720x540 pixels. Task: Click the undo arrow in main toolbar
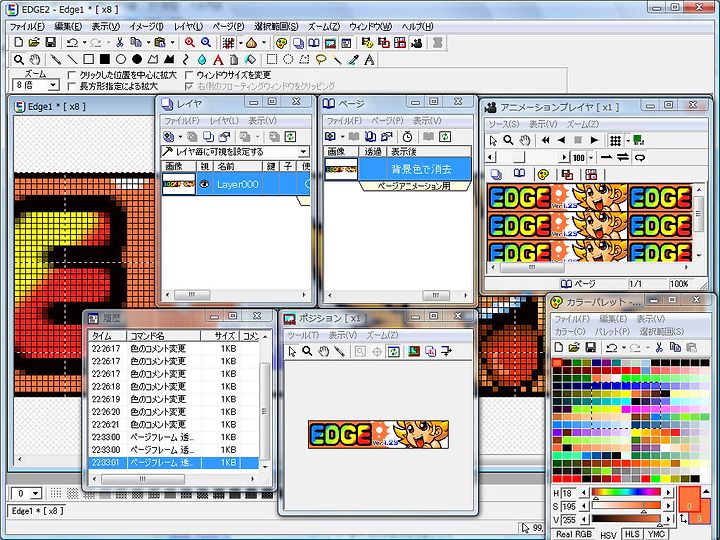click(72, 43)
